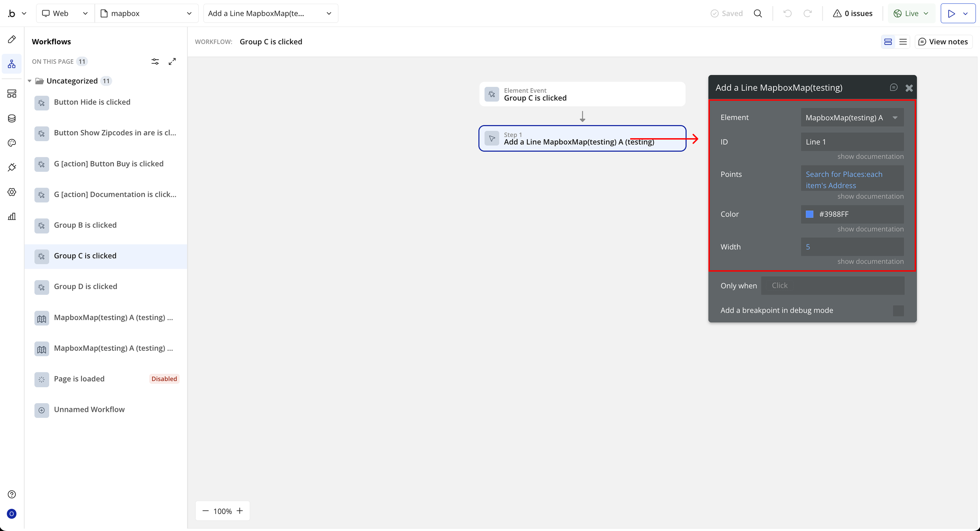
Task: Select the Page is loaded workflow
Action: click(79, 379)
